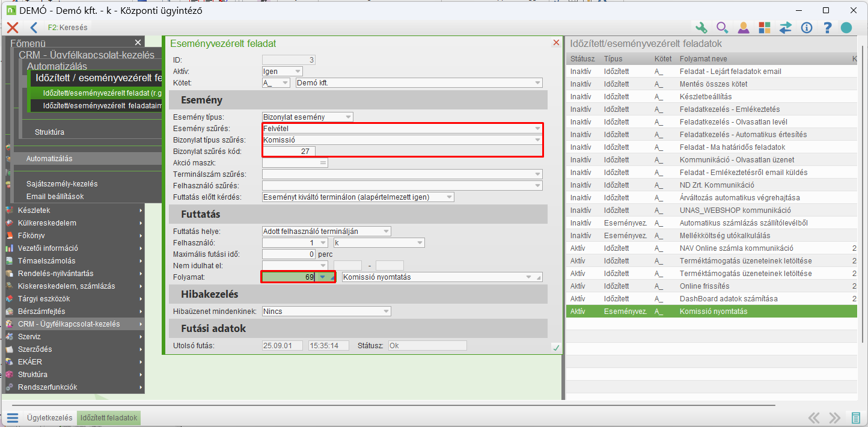Click the Bérszámfejtés menu icon
Screen dimensions: 868x427
tap(9, 312)
